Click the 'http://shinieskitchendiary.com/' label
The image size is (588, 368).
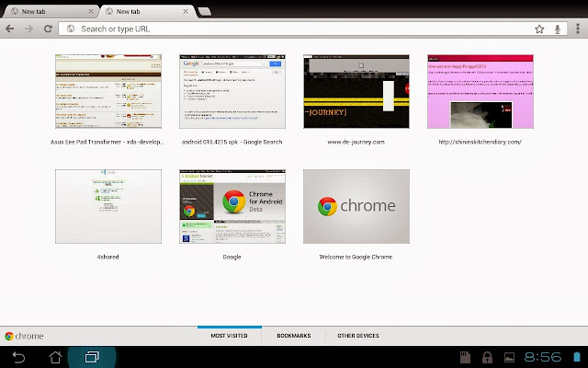(x=480, y=142)
